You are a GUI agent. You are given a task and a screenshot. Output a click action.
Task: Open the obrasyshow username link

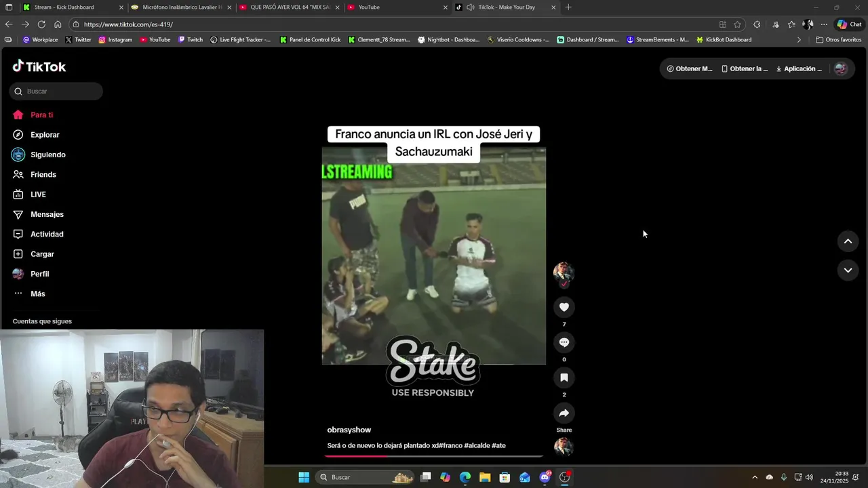(349, 430)
